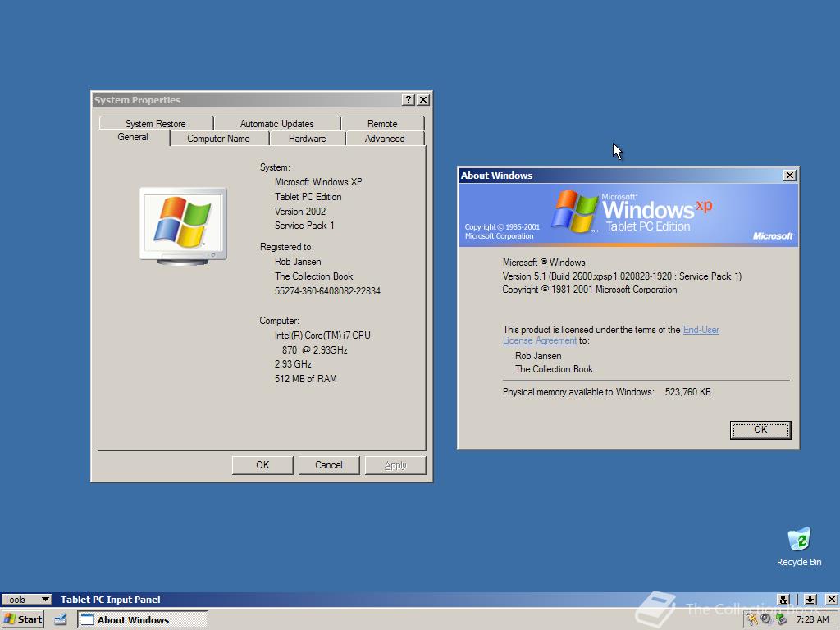840x630 pixels.
Task: Open the Tools dropdown on Input Panel
Action: click(25, 600)
